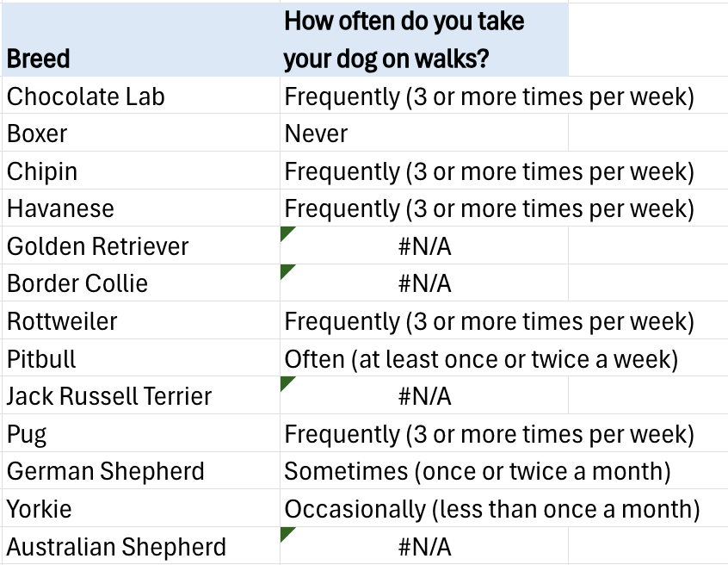Screen dimensions: 728x565
Task: Select the Breed header cell
Action: click(141, 40)
